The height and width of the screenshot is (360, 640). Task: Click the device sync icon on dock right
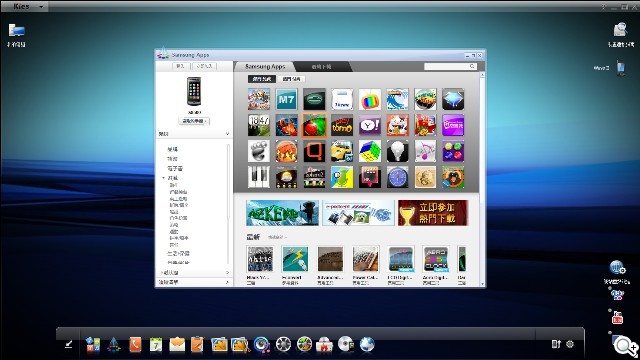tap(556, 344)
